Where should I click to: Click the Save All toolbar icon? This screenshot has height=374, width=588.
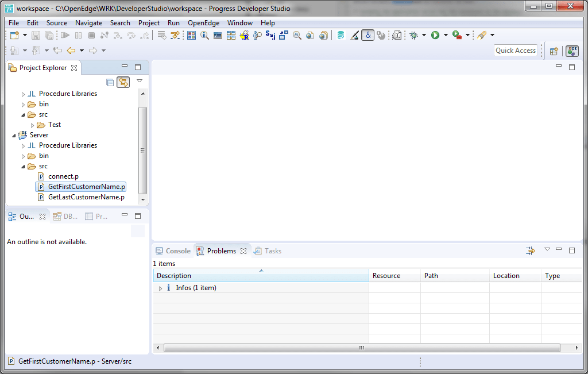(49, 35)
